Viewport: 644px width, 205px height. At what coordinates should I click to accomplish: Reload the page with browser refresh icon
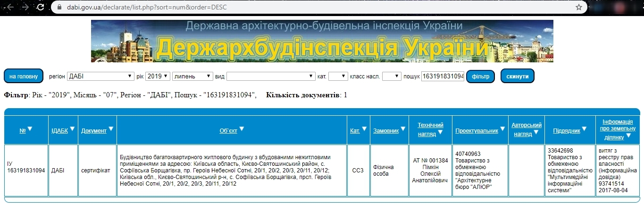(41, 7)
